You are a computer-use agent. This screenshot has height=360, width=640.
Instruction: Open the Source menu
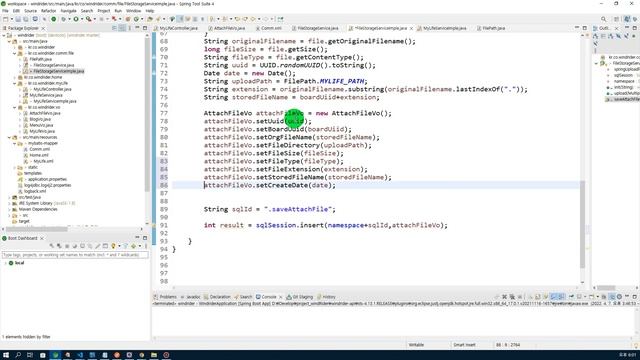click(x=30, y=11)
